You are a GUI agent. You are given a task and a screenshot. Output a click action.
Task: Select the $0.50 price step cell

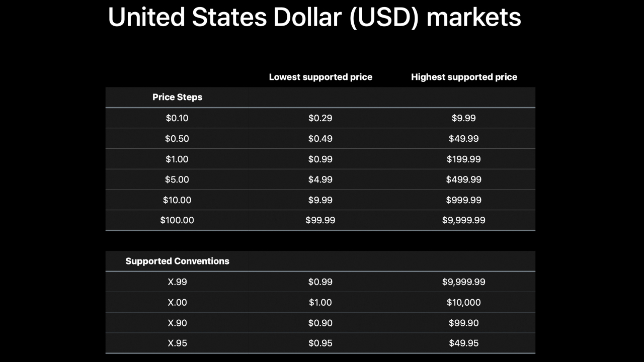pyautogui.click(x=177, y=139)
